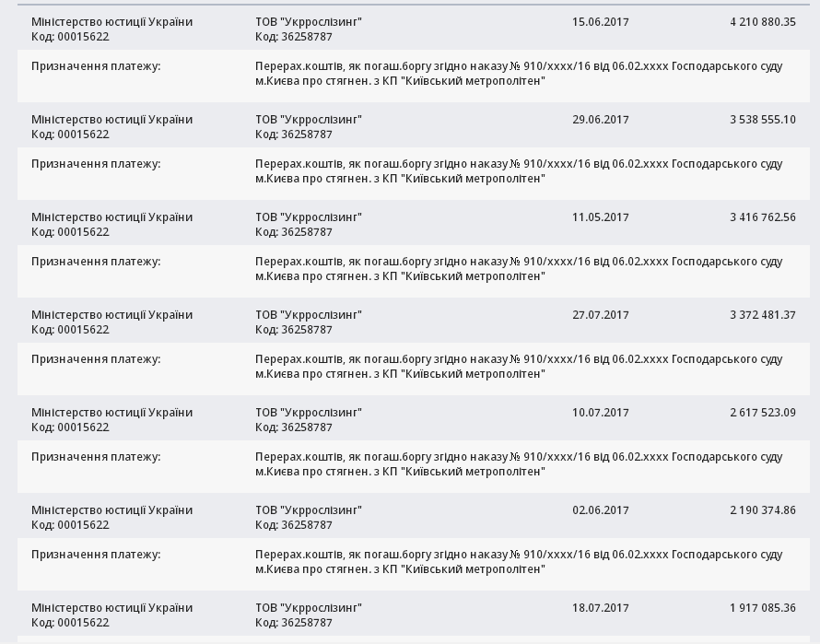Screen dimensions: 820x644
Task: Click the 10.07.2017 payment date
Action: [x=600, y=413]
